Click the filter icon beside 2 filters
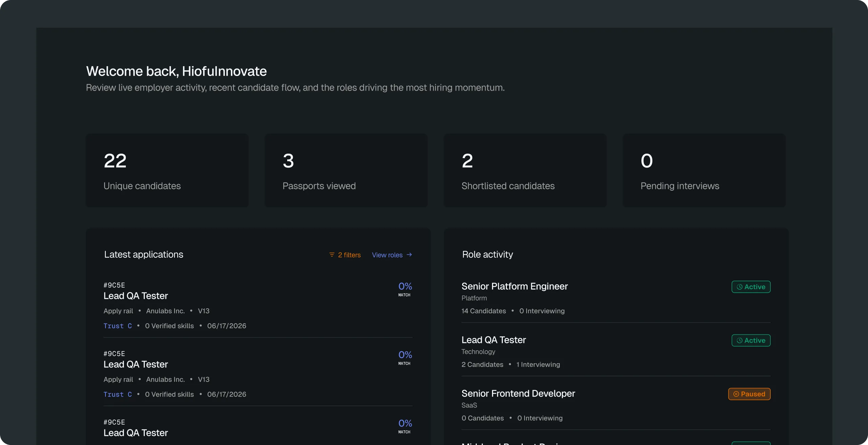This screenshot has width=868, height=445. click(332, 255)
